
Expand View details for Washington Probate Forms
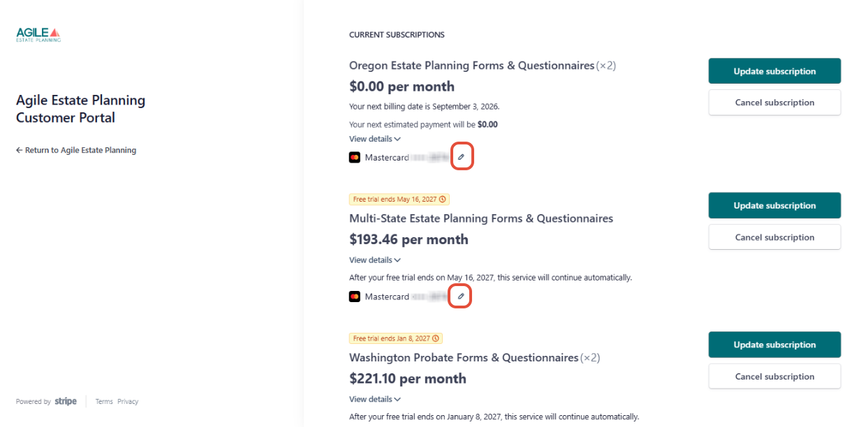pos(375,399)
